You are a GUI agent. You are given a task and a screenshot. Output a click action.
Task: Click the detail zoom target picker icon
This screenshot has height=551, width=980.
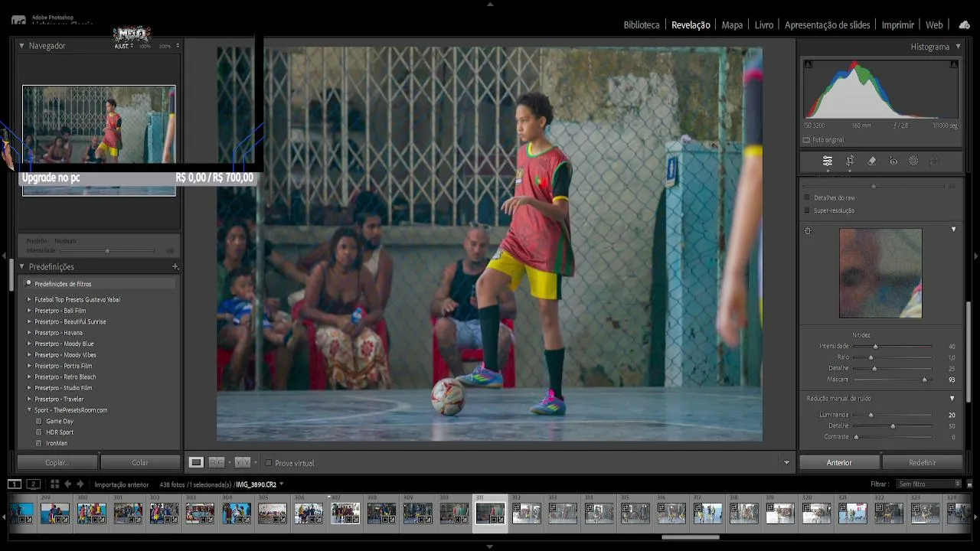pos(808,231)
